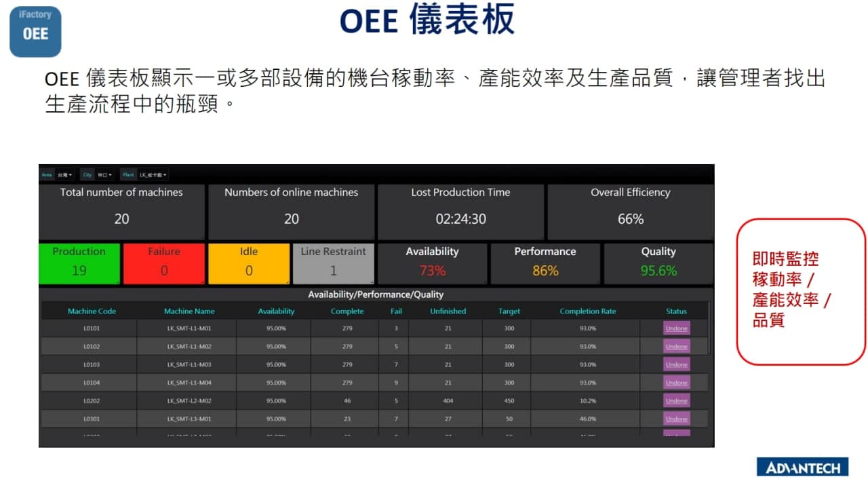
Task: Click the Overall Efficiency 66% panel
Action: [630, 211]
